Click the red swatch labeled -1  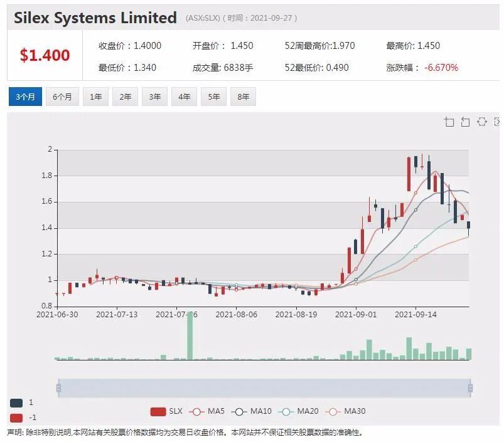(16, 418)
